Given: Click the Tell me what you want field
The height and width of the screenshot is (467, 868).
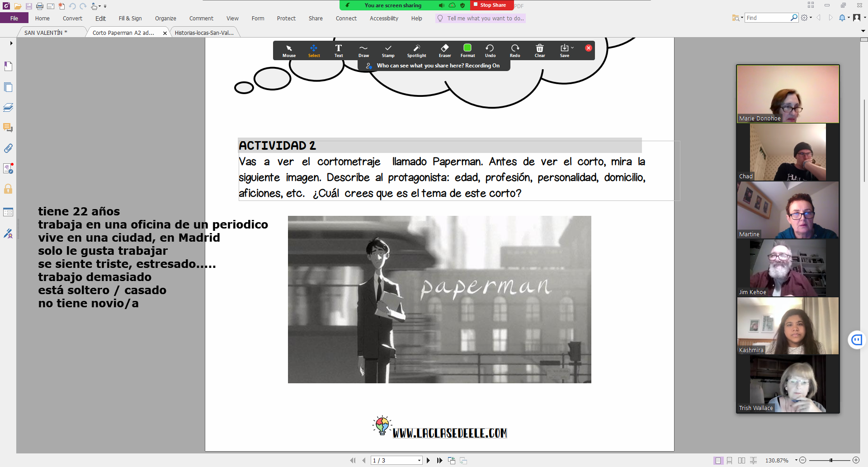Looking at the screenshot, I should (x=480, y=18).
